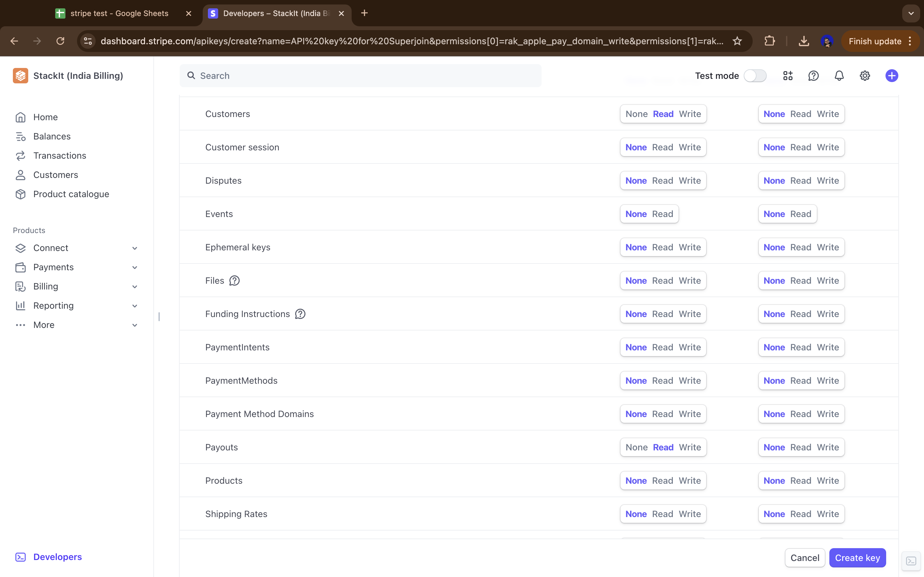Open the Stripe shell terminal icon
Image resolution: width=924 pixels, height=577 pixels.
(911, 561)
